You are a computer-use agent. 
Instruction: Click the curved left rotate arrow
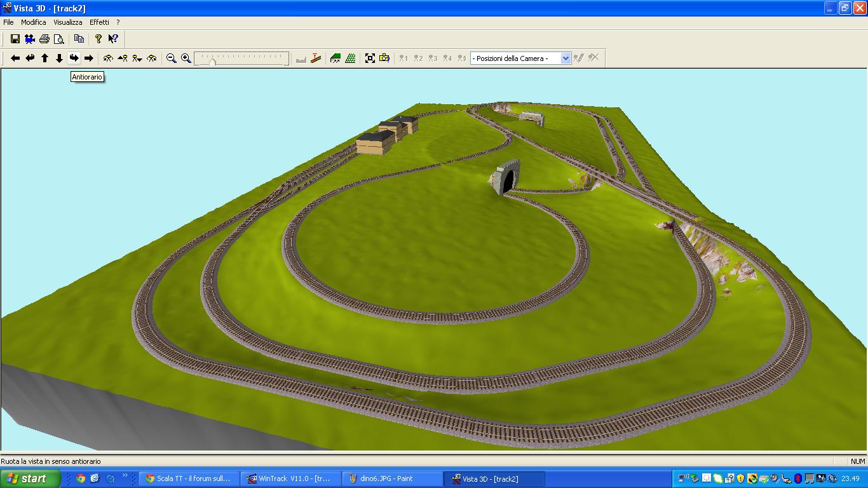(x=30, y=58)
